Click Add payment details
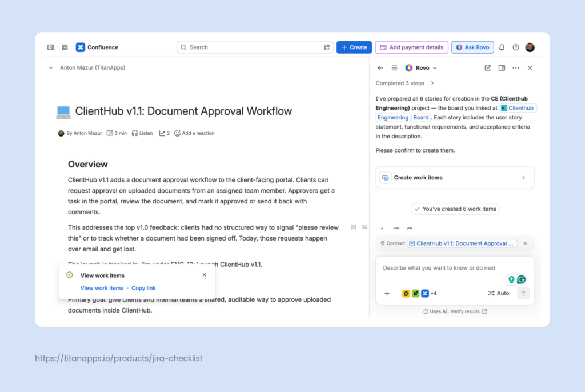The height and width of the screenshot is (392, 585). click(411, 47)
